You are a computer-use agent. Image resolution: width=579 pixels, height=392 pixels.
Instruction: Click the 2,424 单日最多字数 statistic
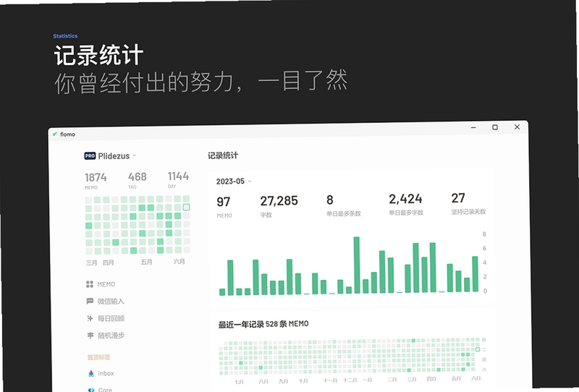coord(406,204)
